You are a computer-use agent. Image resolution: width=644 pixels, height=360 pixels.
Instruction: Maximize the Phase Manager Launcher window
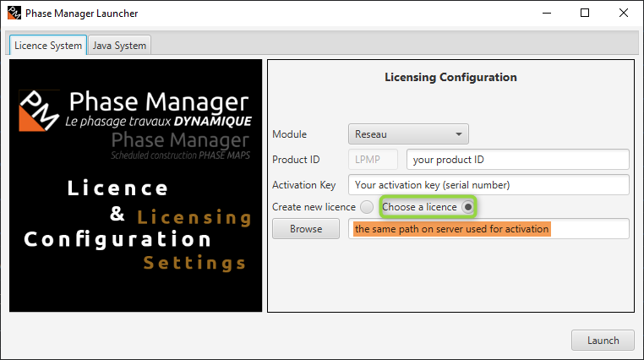585,14
